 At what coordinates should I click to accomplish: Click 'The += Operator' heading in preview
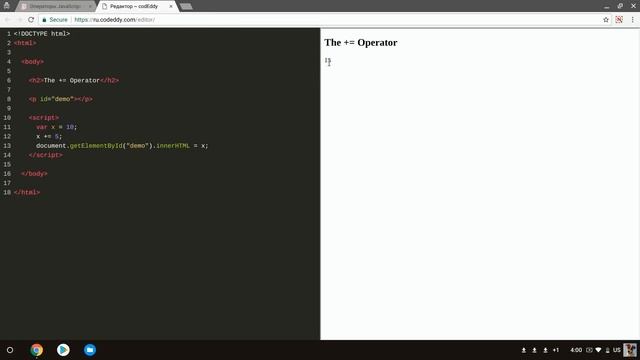pos(361,42)
